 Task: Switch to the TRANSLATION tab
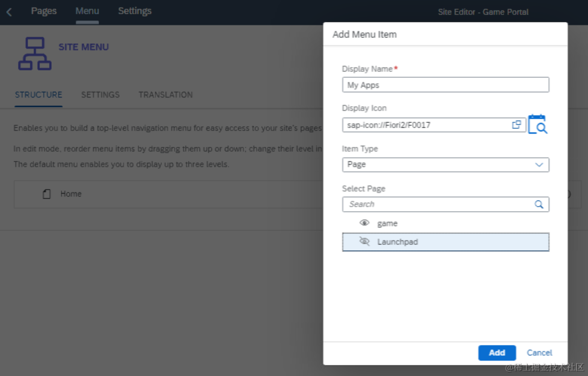click(166, 95)
